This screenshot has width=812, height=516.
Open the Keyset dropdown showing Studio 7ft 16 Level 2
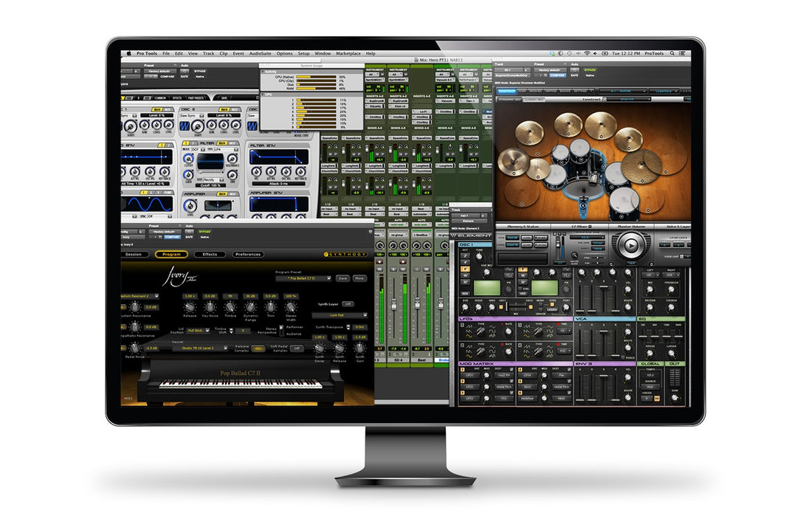click(x=199, y=348)
